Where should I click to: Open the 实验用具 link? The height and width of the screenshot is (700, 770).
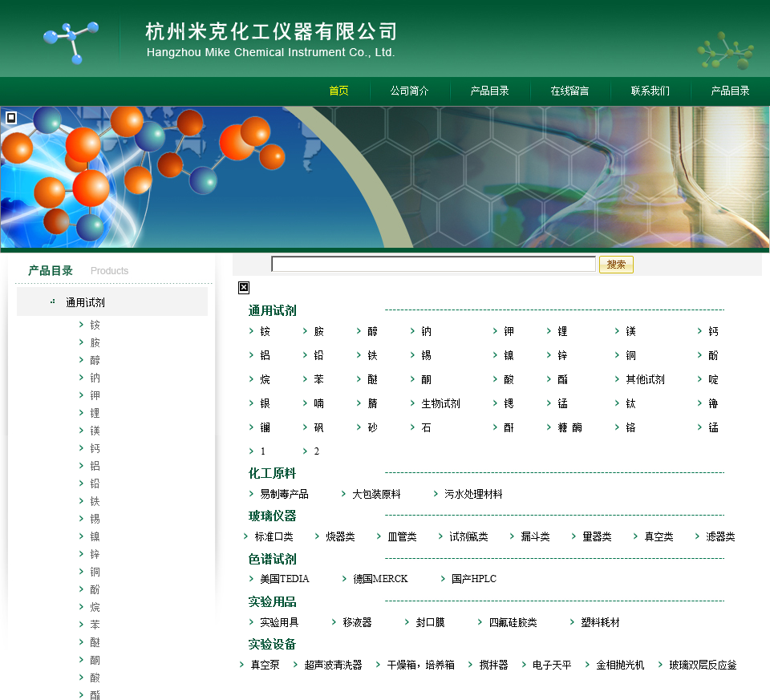(279, 622)
